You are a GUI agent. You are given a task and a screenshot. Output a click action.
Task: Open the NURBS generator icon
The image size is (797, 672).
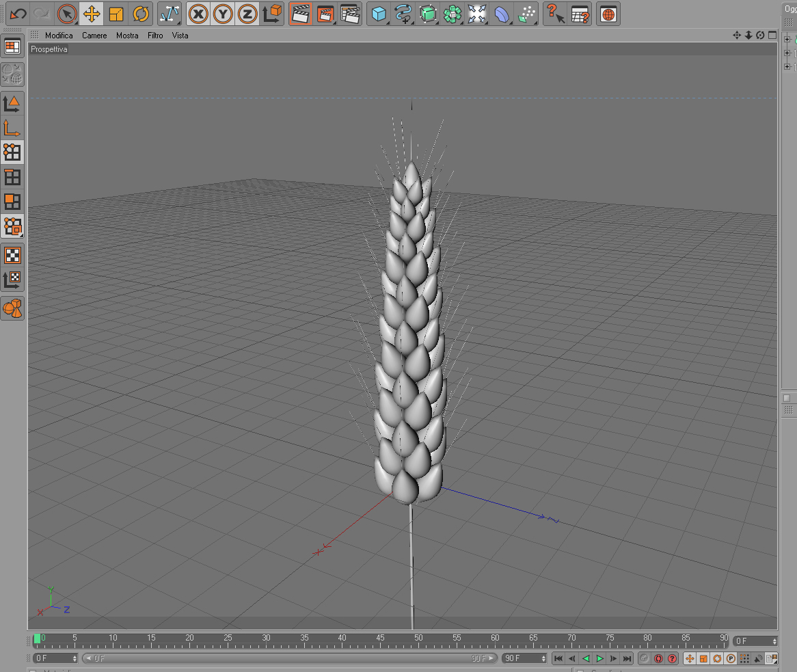tap(428, 14)
